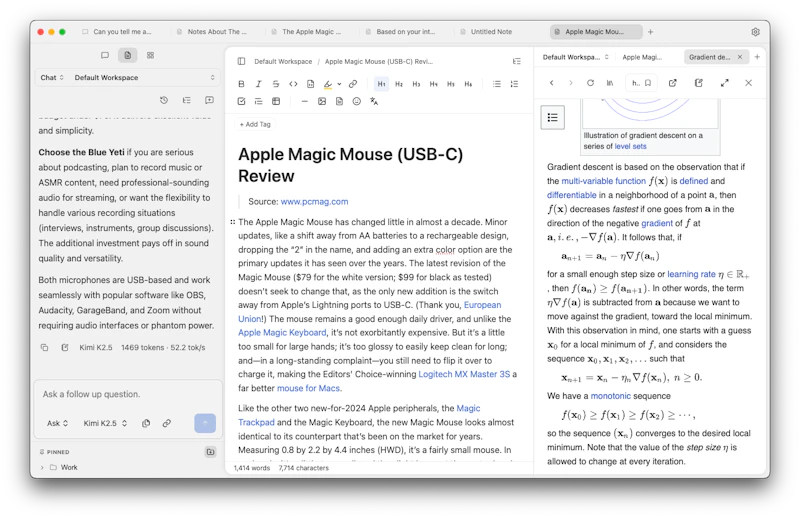Open the translate tool in note toolbar
The height and width of the screenshot is (518, 800).
[x=374, y=101]
